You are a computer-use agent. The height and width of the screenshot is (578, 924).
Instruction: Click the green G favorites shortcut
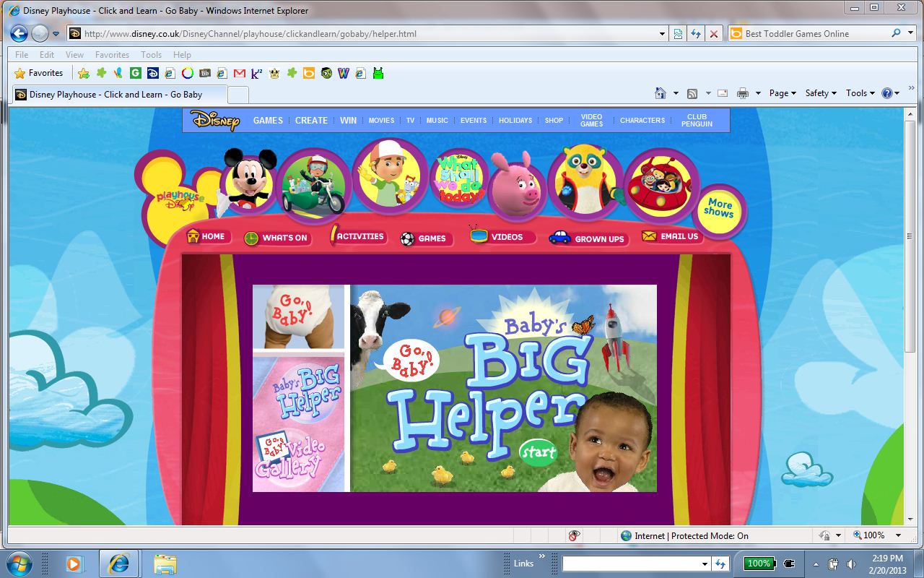(x=135, y=73)
